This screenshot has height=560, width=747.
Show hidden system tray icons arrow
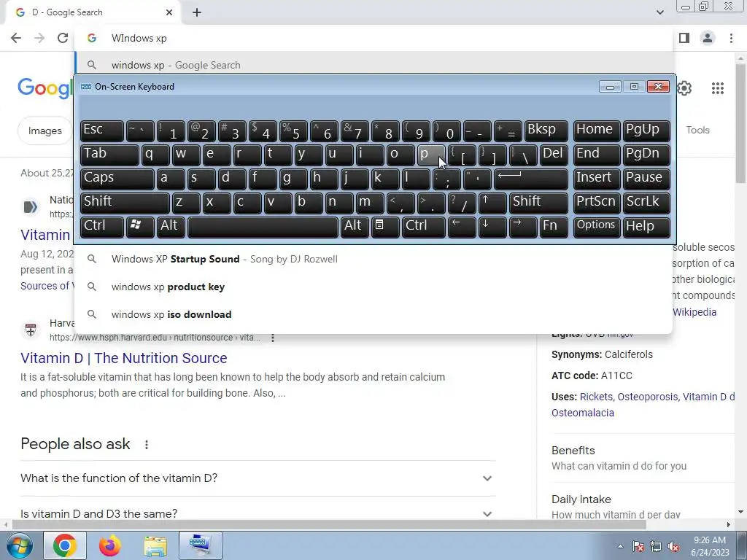click(x=620, y=546)
